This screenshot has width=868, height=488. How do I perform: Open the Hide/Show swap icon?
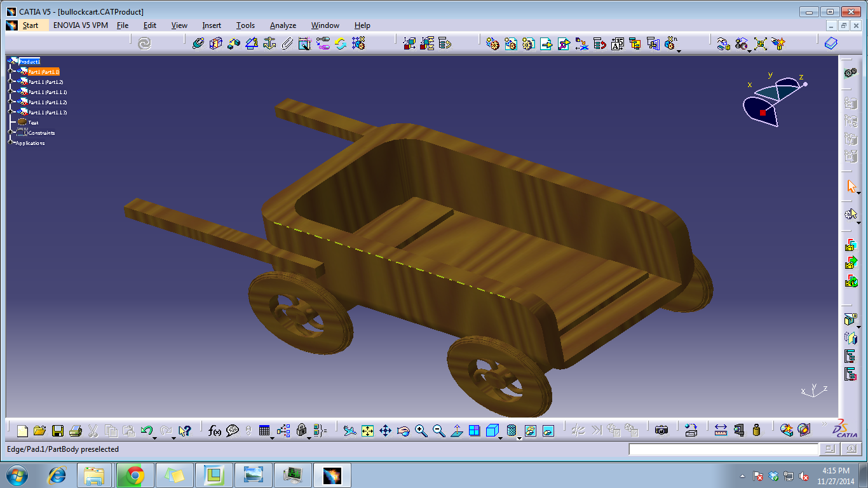(531, 431)
